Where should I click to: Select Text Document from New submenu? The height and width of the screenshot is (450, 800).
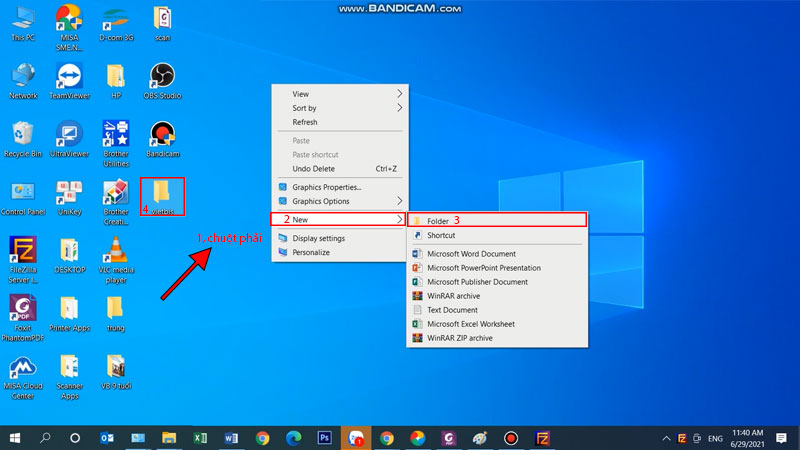(453, 310)
